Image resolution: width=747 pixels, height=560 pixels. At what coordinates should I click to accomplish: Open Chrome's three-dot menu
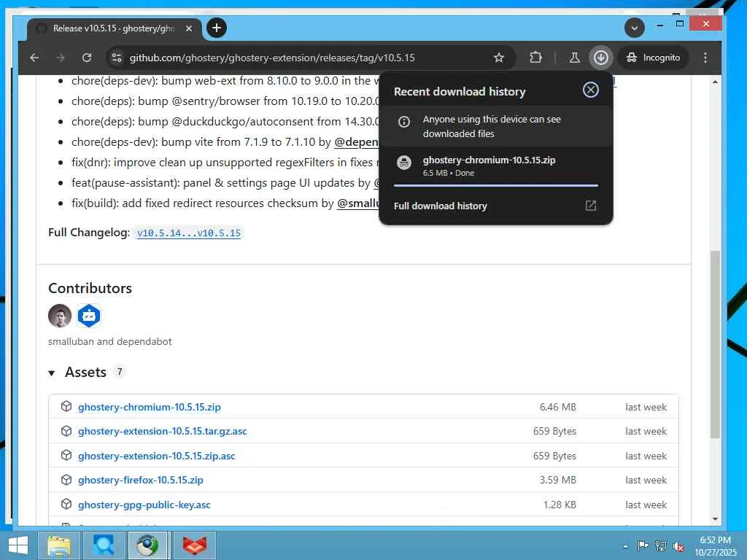pyautogui.click(x=705, y=58)
